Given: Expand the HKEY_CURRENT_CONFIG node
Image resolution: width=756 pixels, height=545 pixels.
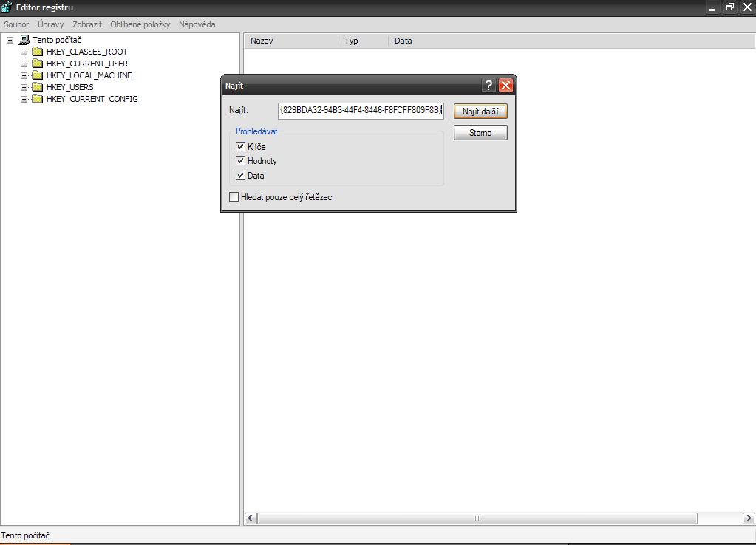Looking at the screenshot, I should 24,99.
